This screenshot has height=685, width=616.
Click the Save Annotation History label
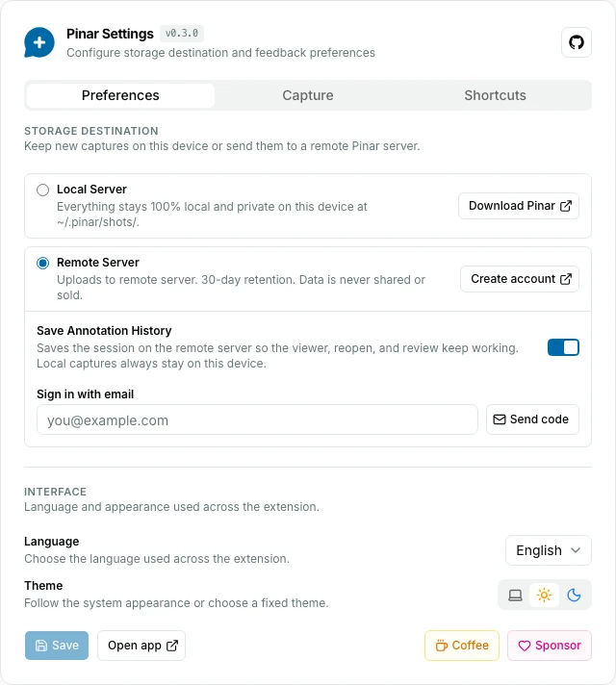pyautogui.click(x=104, y=331)
